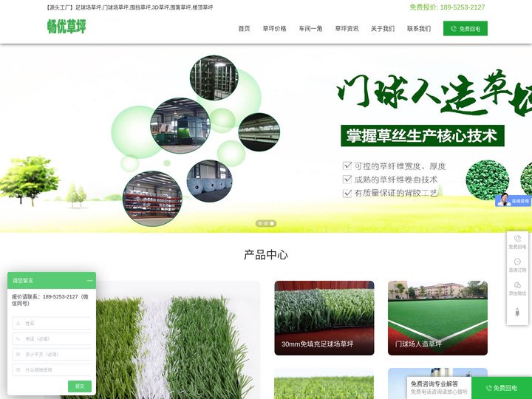This screenshot has height=399, width=532.
Task: Focus the 多少平方（必填） input field
Action: pyautogui.click(x=52, y=354)
